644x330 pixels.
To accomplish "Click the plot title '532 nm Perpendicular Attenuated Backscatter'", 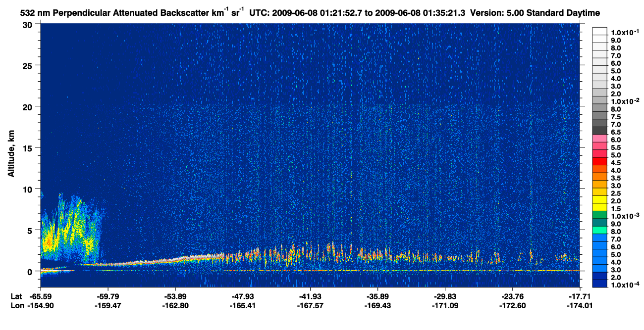I will tap(115, 12).
